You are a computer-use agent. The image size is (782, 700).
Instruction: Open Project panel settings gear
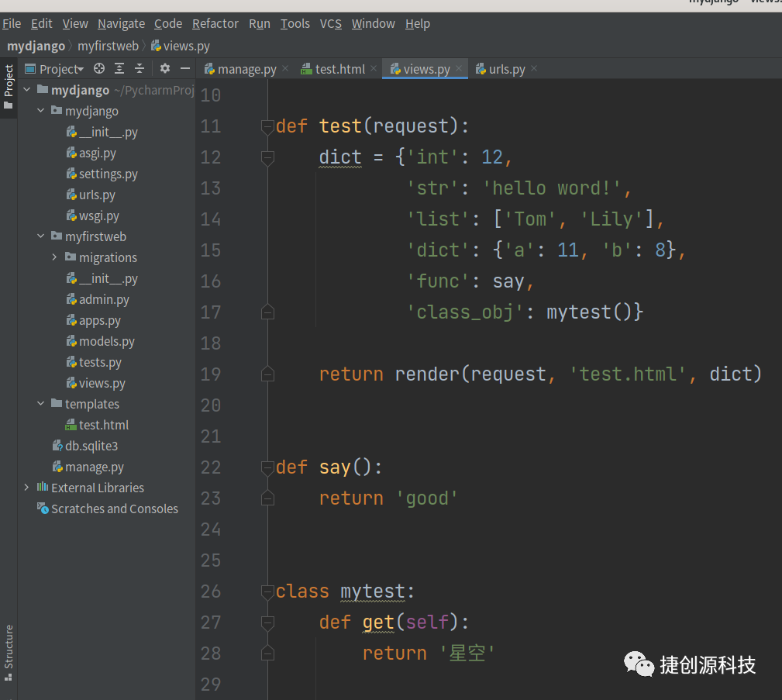[x=165, y=68]
